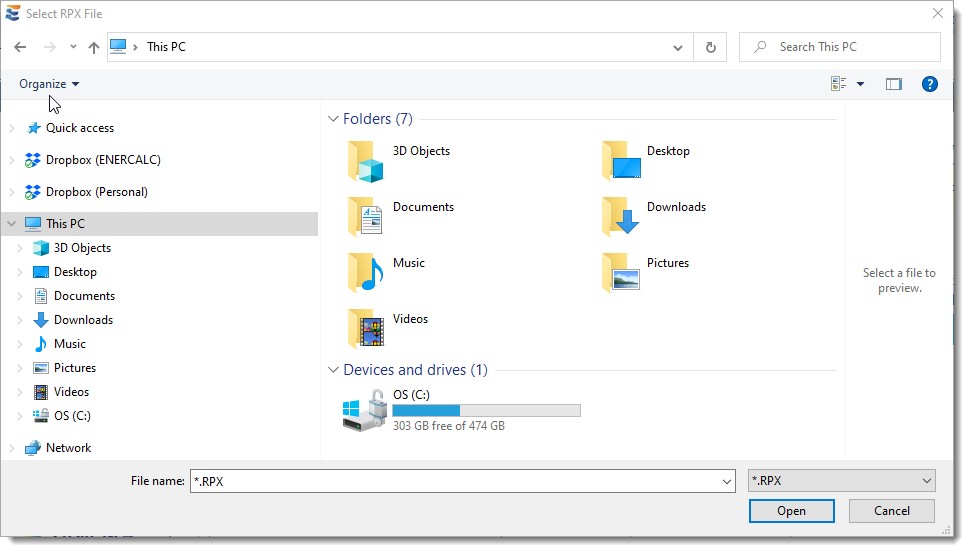
Task: Open the Videos folder in main pane
Action: 366,328
